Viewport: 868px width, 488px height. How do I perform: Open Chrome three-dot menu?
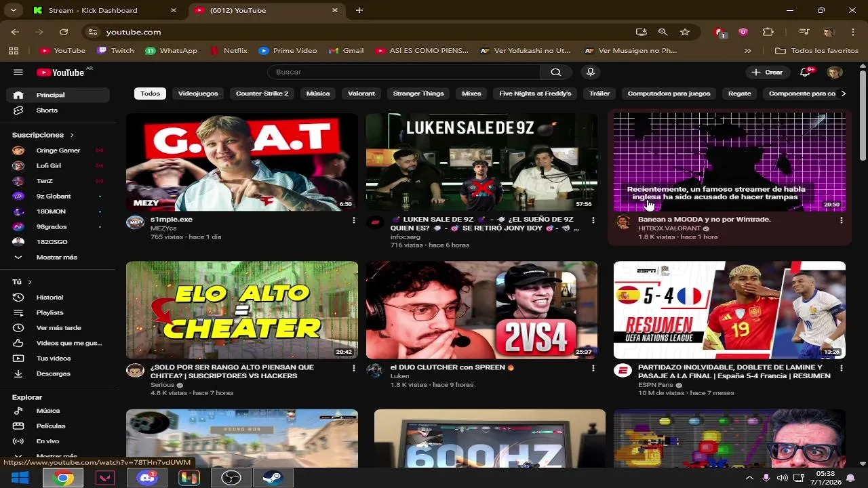click(853, 32)
